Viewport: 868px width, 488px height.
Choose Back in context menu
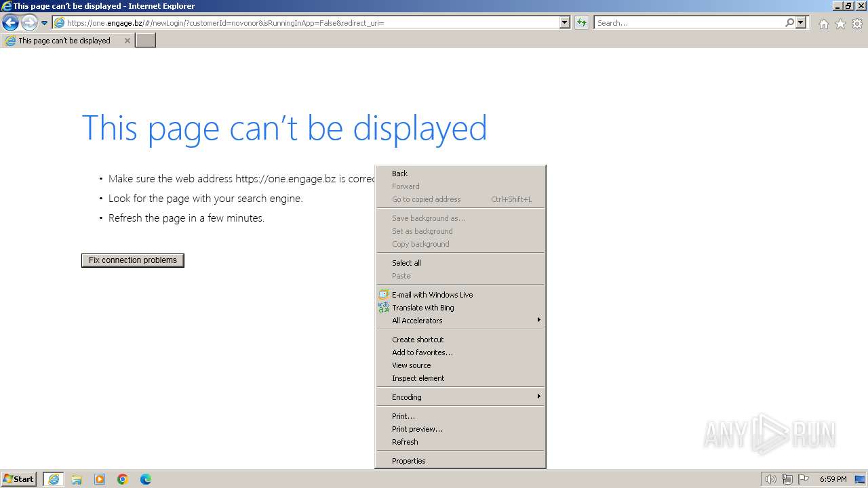coord(460,174)
